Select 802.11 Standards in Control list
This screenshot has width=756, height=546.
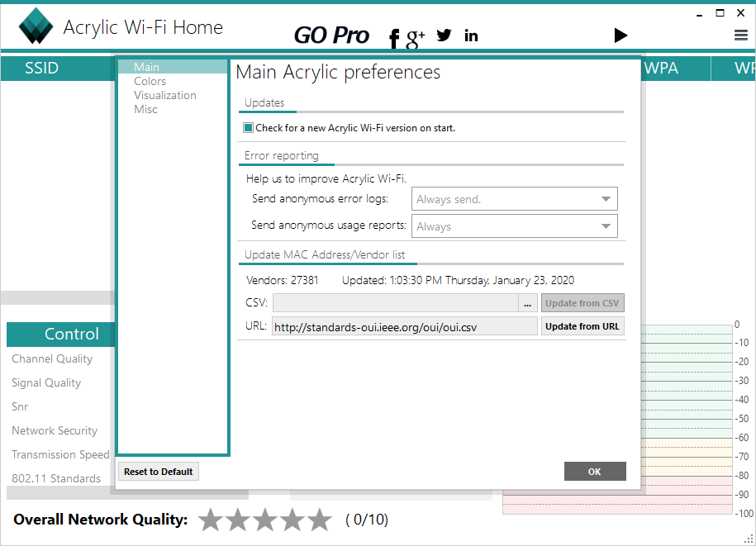click(56, 478)
